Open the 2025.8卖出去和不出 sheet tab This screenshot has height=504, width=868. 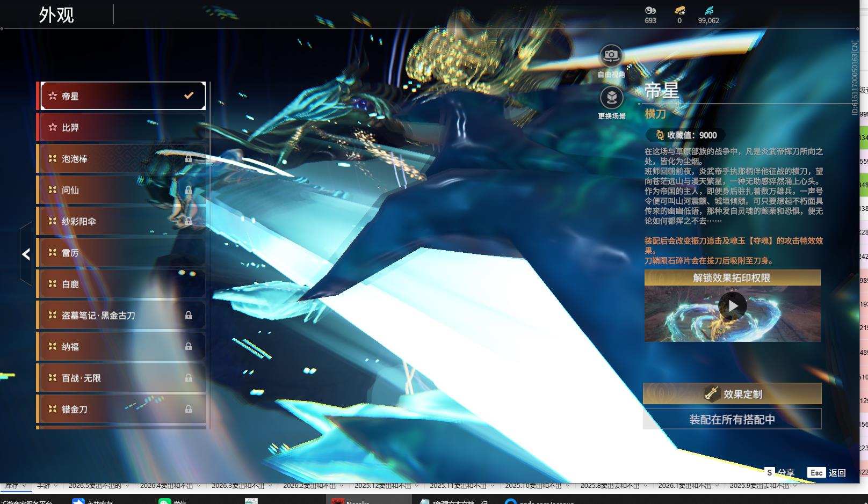point(610,486)
